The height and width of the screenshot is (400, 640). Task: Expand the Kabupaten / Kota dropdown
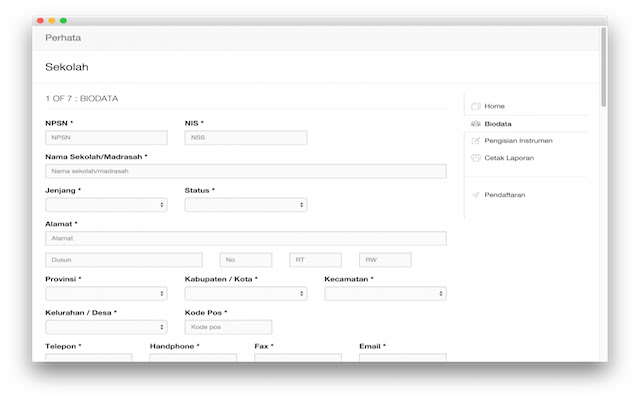tap(246, 293)
